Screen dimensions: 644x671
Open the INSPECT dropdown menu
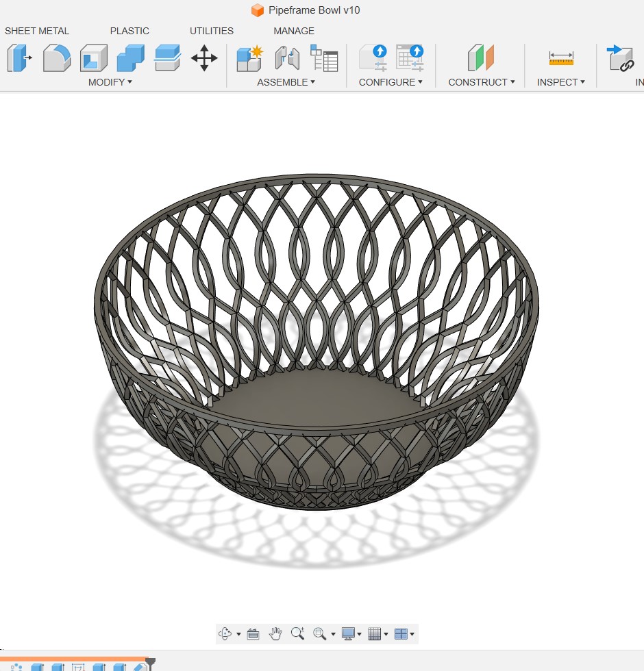click(561, 82)
